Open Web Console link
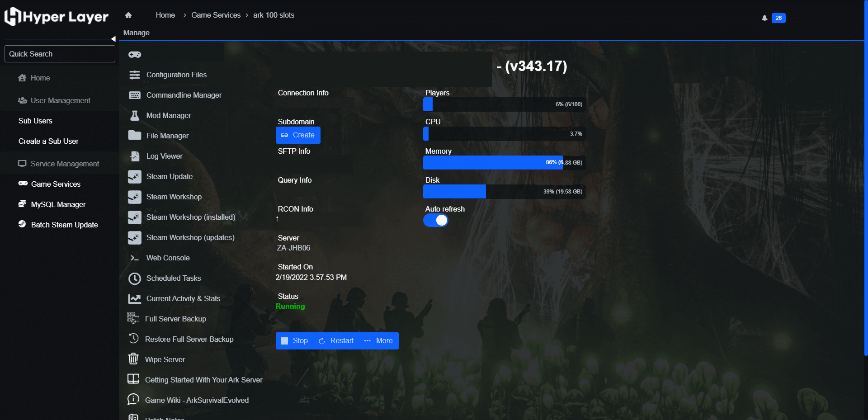 168,258
